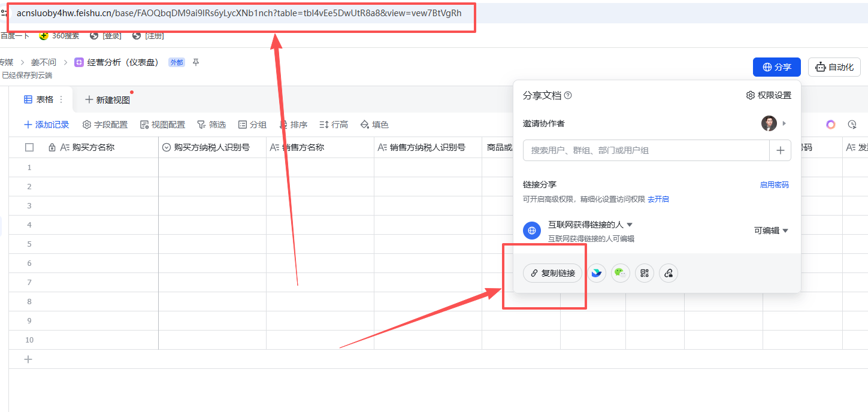This screenshot has height=412, width=868.
Task: Select row number 1
Action: (x=29, y=168)
